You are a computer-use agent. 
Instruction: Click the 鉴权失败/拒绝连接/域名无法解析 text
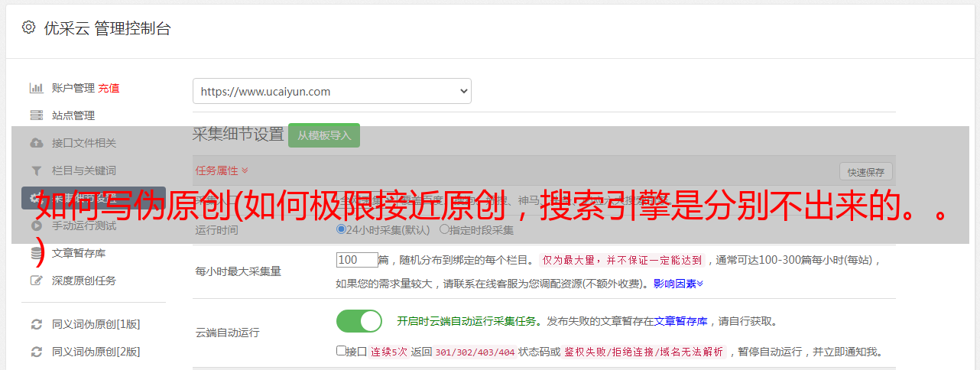(644, 352)
